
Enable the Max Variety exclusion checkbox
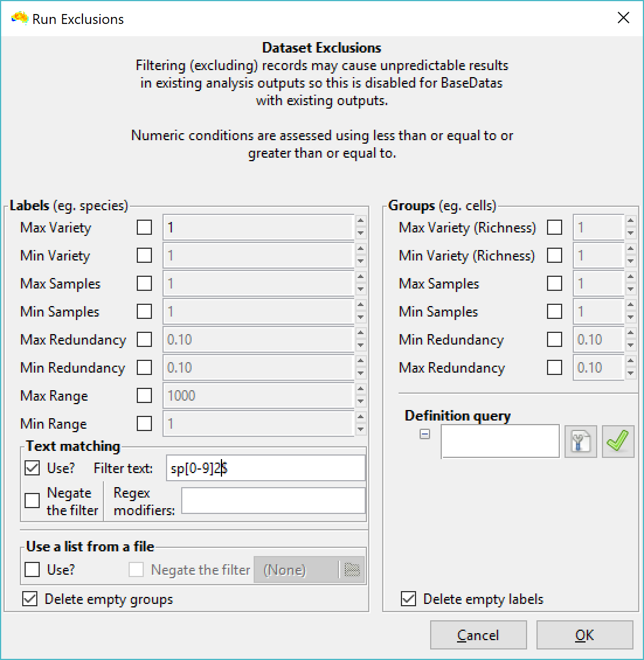[144, 227]
